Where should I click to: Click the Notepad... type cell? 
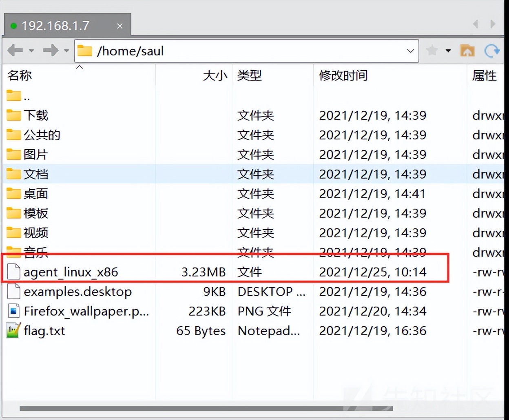coord(269,331)
